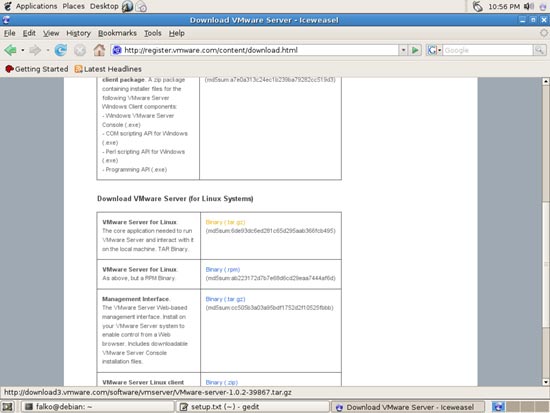Click the throbber activity icon
Image resolution: width=550 pixels, height=413 pixels.
(x=543, y=33)
